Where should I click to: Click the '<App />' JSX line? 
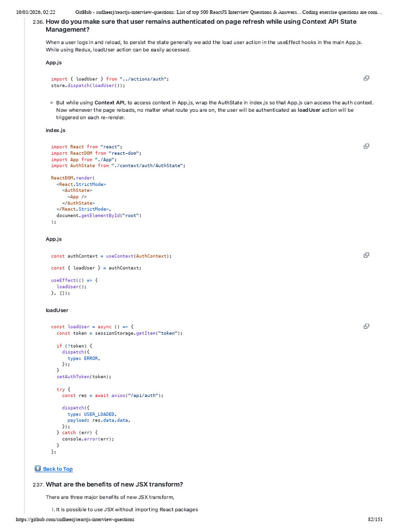[x=77, y=197]
